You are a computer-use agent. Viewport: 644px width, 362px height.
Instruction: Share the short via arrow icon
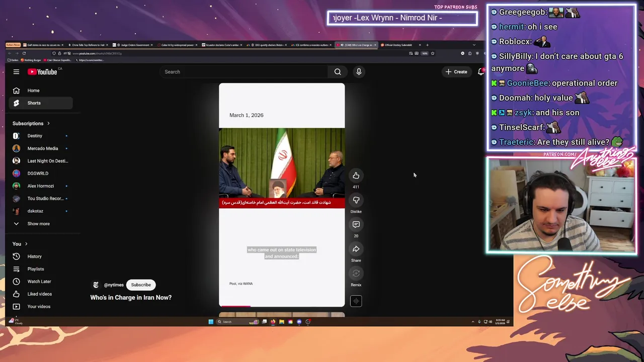[x=356, y=249]
